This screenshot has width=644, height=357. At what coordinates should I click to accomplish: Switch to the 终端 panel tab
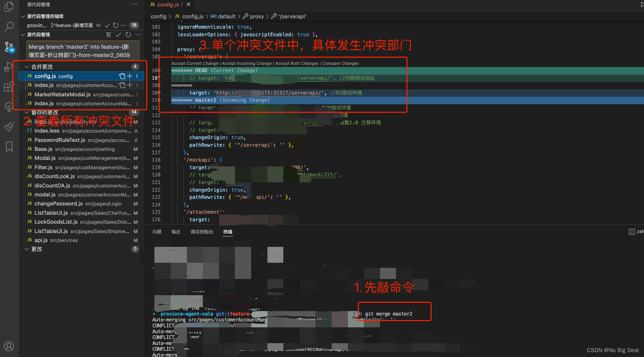228,232
